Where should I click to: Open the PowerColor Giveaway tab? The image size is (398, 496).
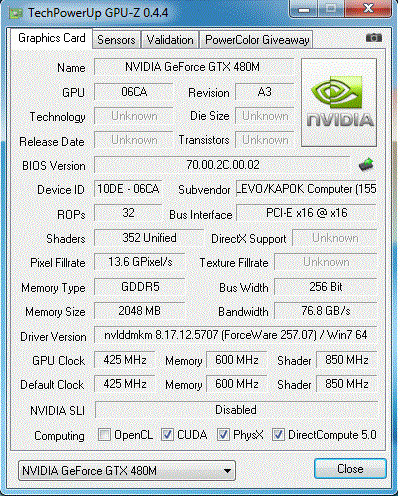click(257, 40)
